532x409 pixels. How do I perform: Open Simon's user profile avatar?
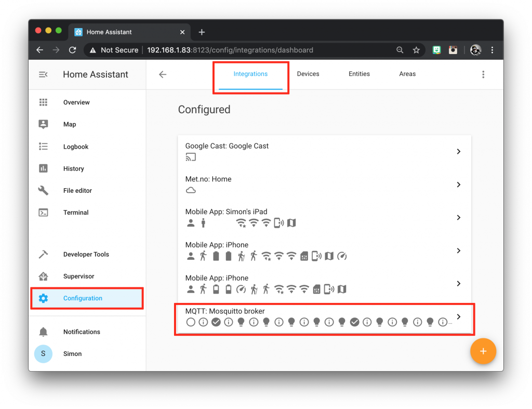pos(43,354)
